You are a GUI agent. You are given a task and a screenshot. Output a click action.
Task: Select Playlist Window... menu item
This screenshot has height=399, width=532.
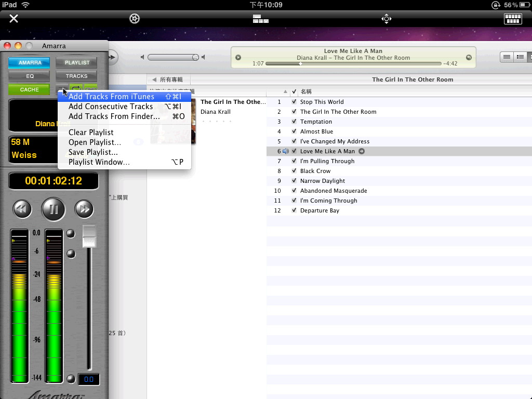click(x=124, y=162)
